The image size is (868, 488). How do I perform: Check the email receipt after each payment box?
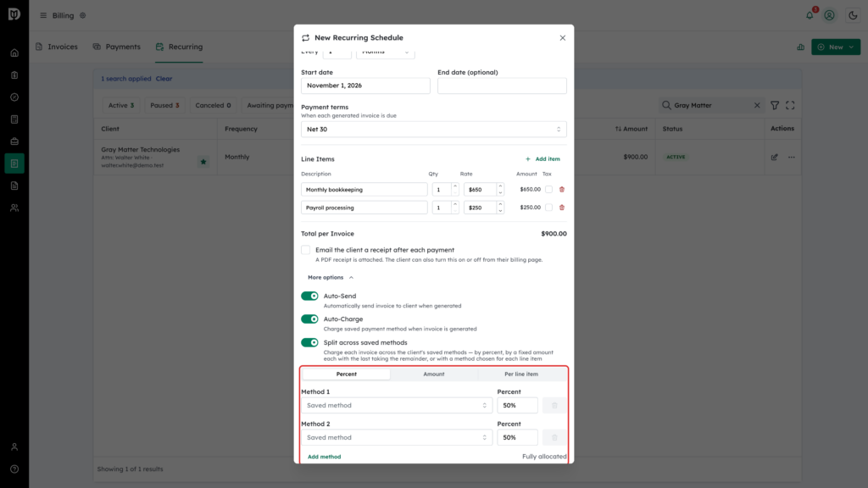click(x=305, y=250)
